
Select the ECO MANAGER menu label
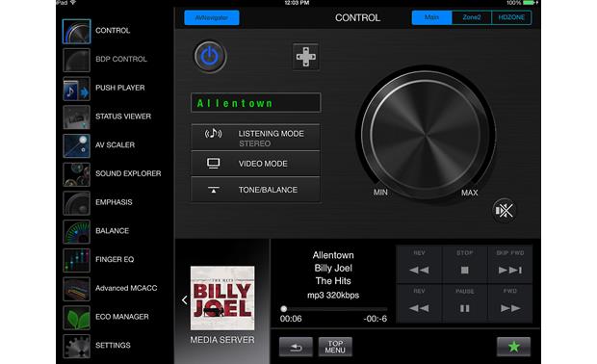[122, 317]
